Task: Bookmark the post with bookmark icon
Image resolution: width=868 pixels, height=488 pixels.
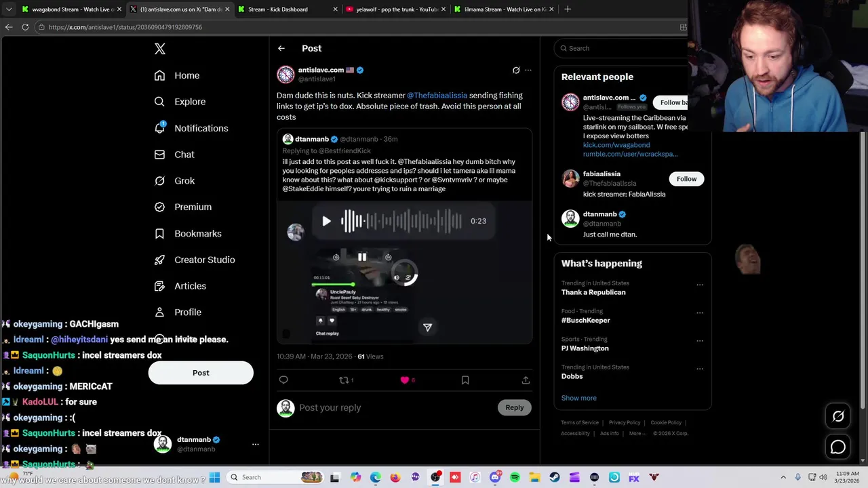Action: click(465, 380)
